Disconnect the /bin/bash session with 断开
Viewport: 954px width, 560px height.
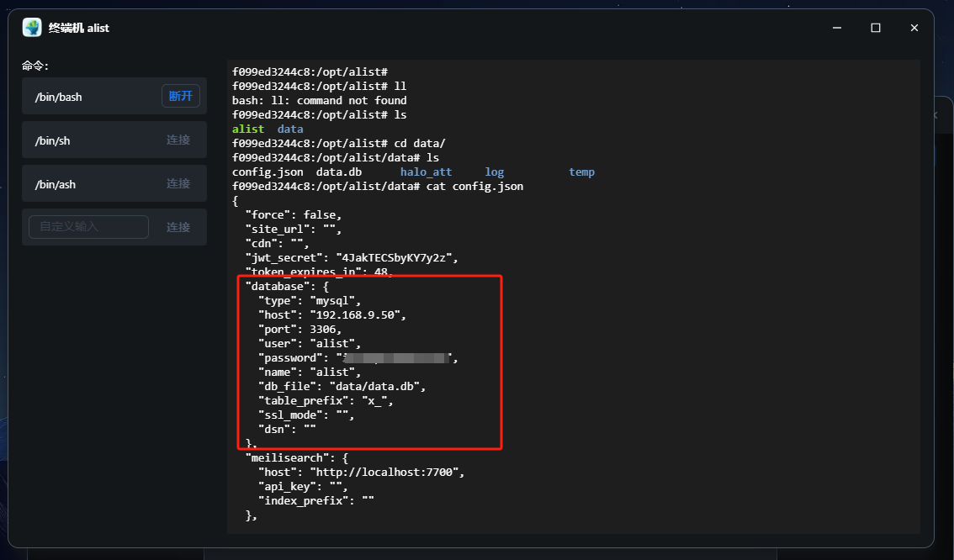click(181, 96)
